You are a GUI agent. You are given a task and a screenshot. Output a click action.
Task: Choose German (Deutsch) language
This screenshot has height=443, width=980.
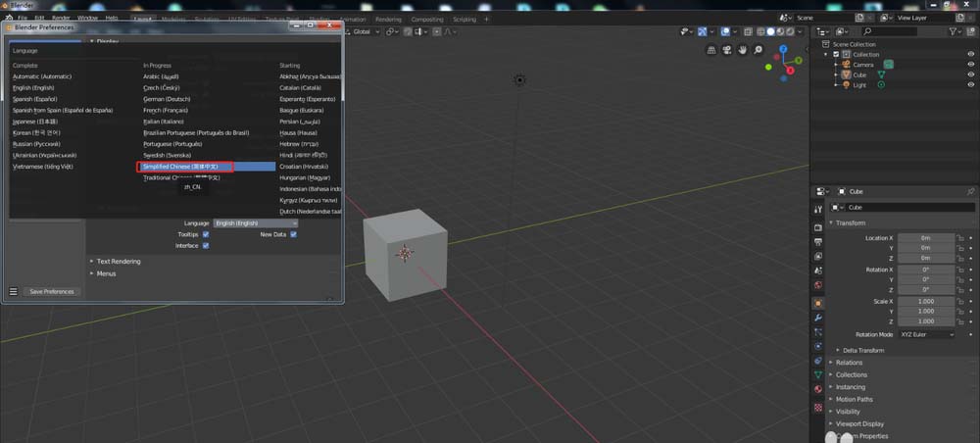click(167, 99)
